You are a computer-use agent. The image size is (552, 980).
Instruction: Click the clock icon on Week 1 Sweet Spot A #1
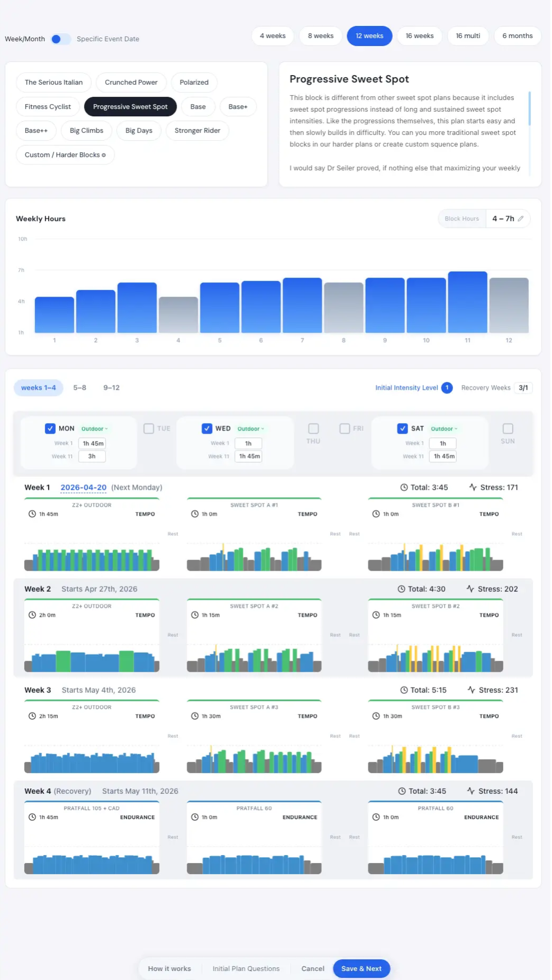click(195, 514)
